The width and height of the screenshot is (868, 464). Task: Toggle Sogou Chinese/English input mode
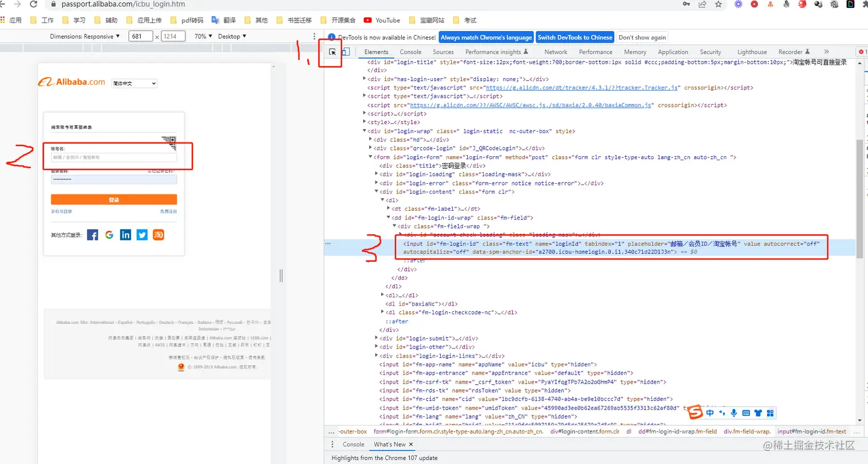pyautogui.click(x=710, y=413)
